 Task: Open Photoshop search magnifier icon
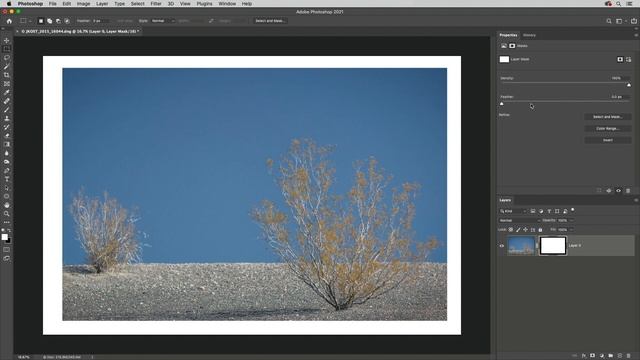point(609,21)
